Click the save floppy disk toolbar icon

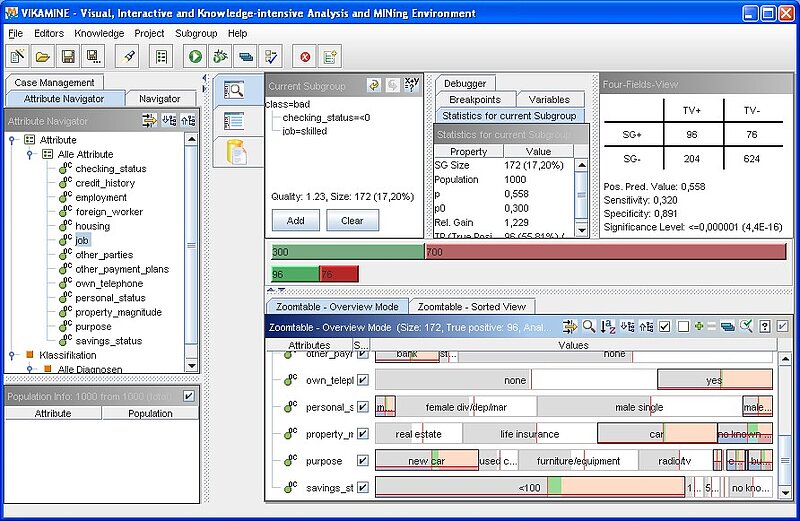(69, 57)
